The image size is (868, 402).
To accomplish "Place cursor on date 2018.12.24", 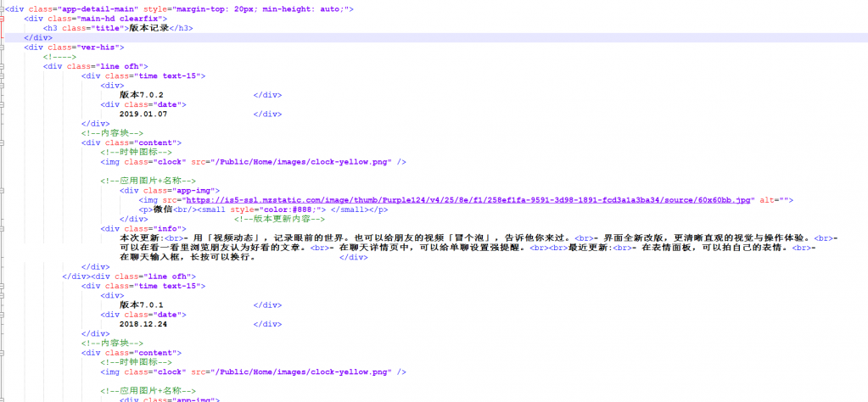I will tap(143, 324).
